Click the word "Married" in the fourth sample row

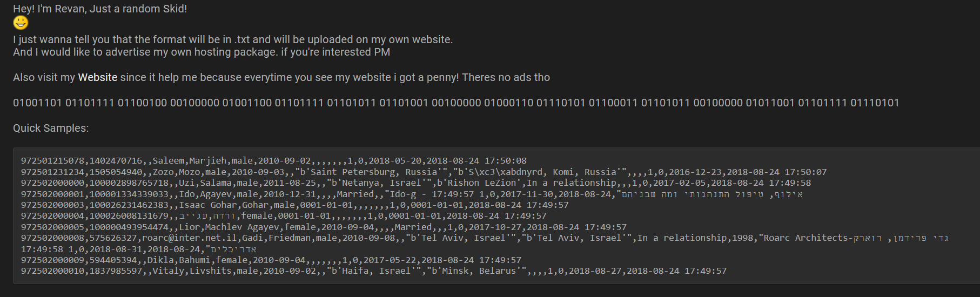(x=355, y=194)
